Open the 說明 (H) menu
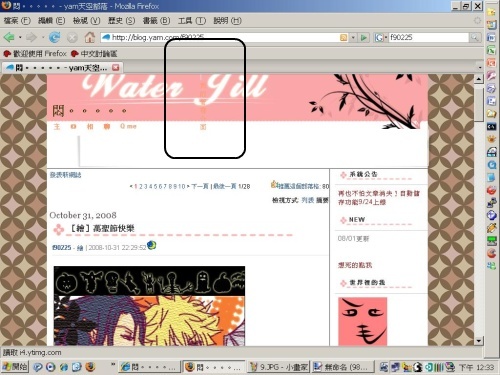 (x=227, y=21)
